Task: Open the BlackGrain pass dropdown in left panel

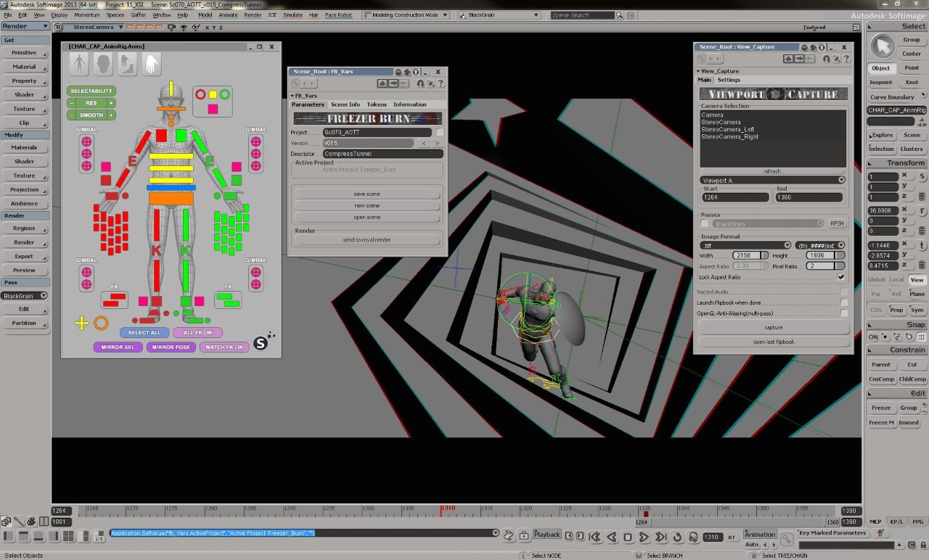Action: click(x=25, y=296)
